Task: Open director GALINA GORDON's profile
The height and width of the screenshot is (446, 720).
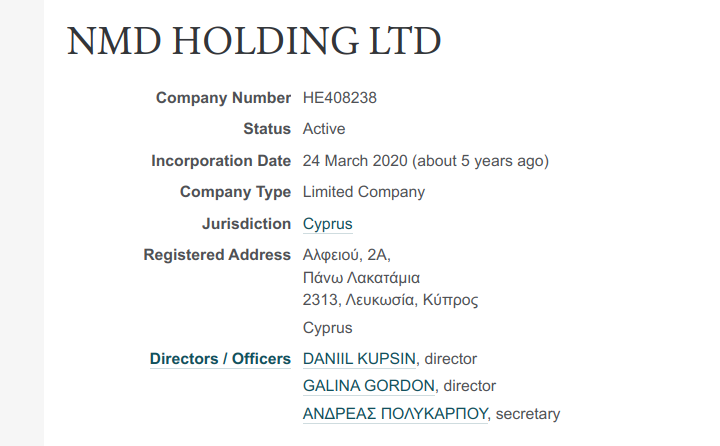Action: 369,386
